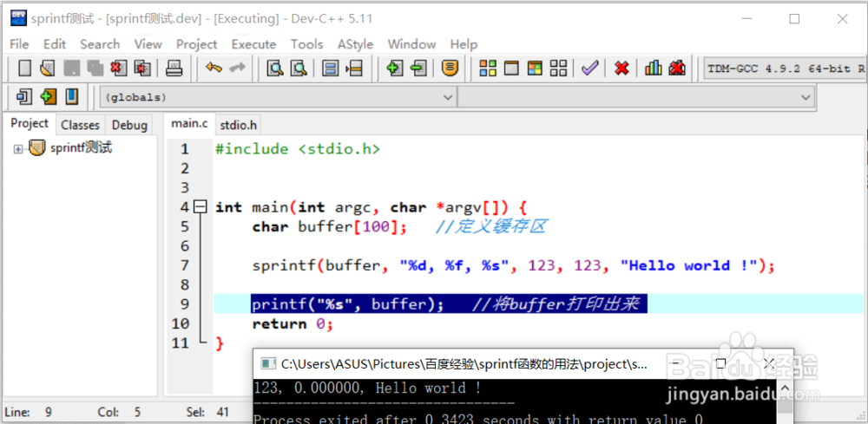The width and height of the screenshot is (868, 424).
Task: Click the Sel: 41 status bar entry
Action: click(x=207, y=412)
